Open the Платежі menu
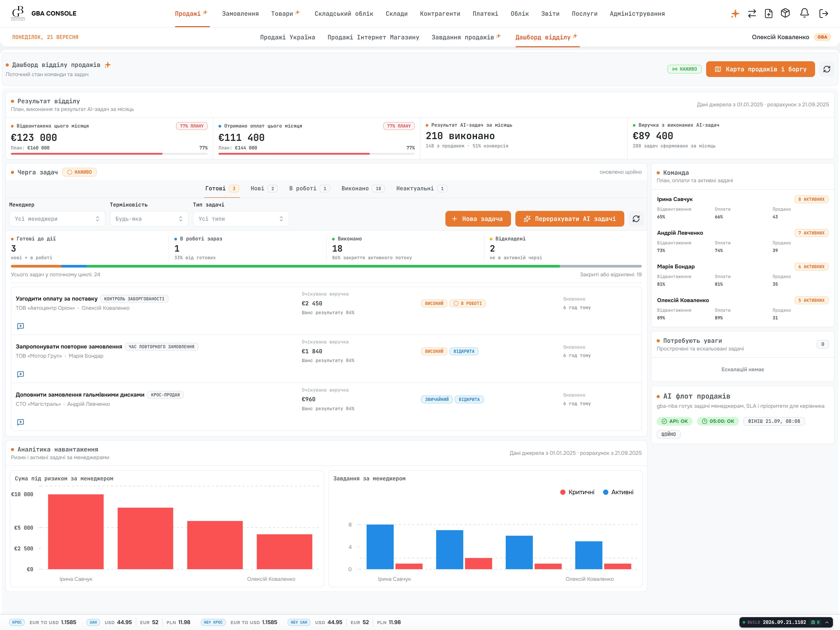This screenshot has height=630, width=840. pyautogui.click(x=485, y=14)
